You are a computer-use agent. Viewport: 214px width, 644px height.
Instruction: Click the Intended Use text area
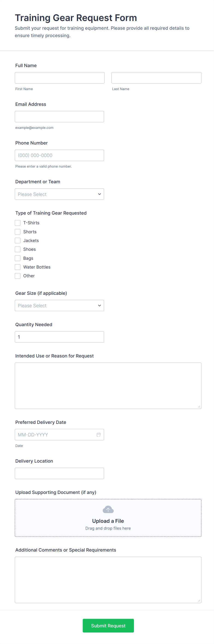[x=108, y=385]
